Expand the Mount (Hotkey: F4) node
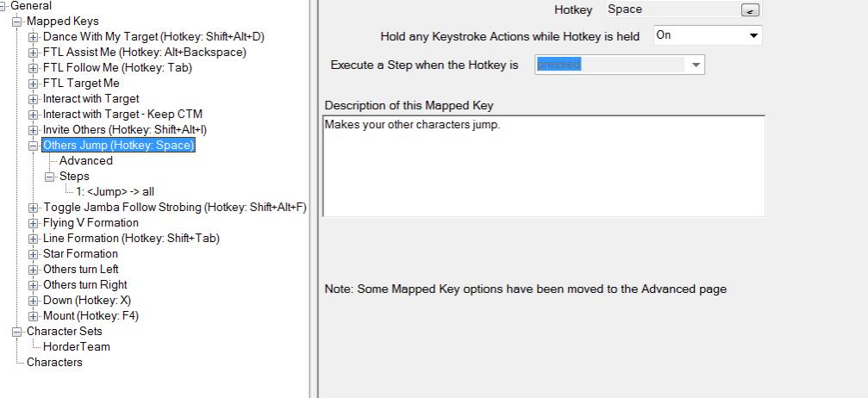Viewport: 868px width, 398px height. tap(34, 316)
